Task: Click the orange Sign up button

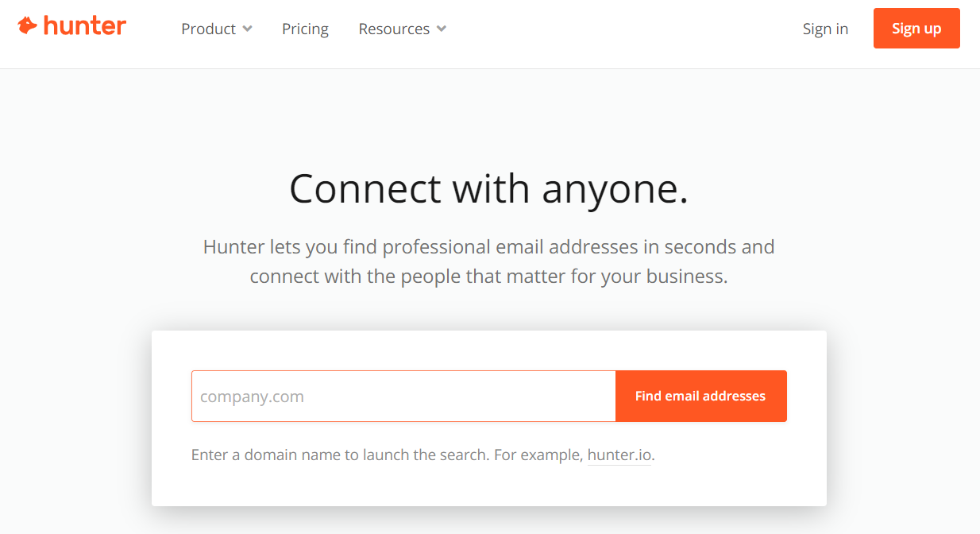Action: point(916,29)
